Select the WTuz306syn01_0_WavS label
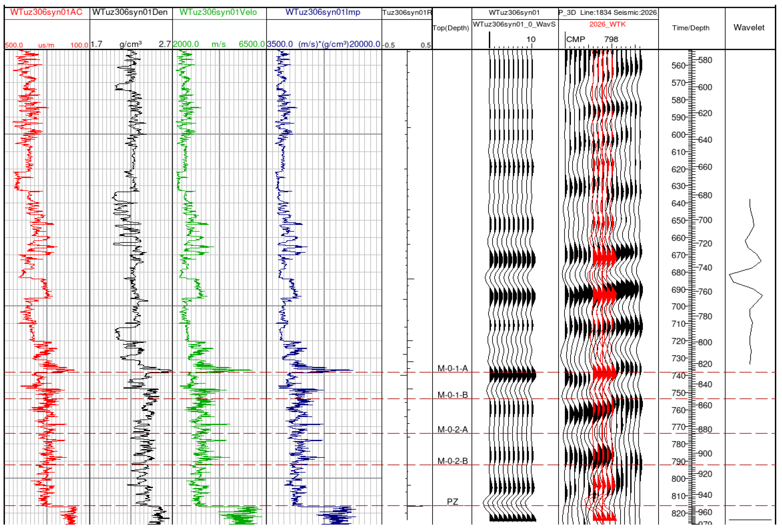 click(x=514, y=24)
